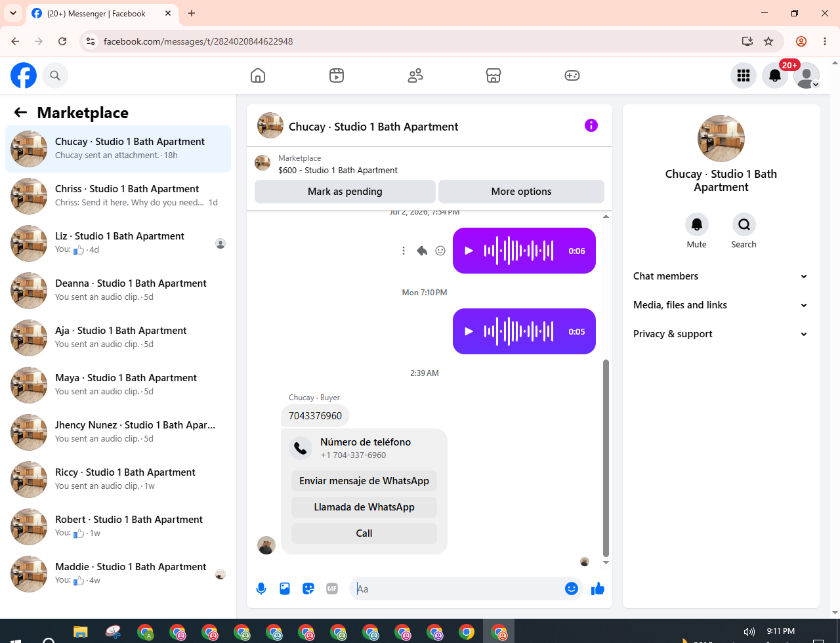Click the chat scrollbar down arrow

606,562
